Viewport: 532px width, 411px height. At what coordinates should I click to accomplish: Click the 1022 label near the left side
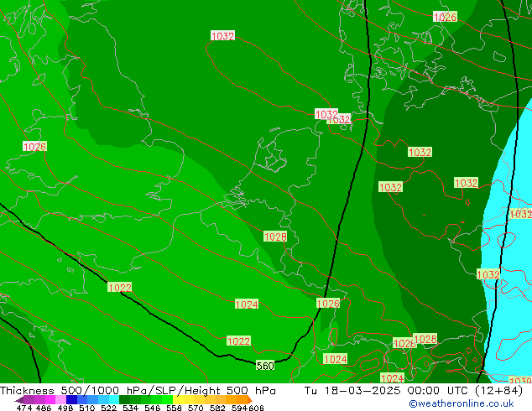pyautogui.click(x=120, y=288)
